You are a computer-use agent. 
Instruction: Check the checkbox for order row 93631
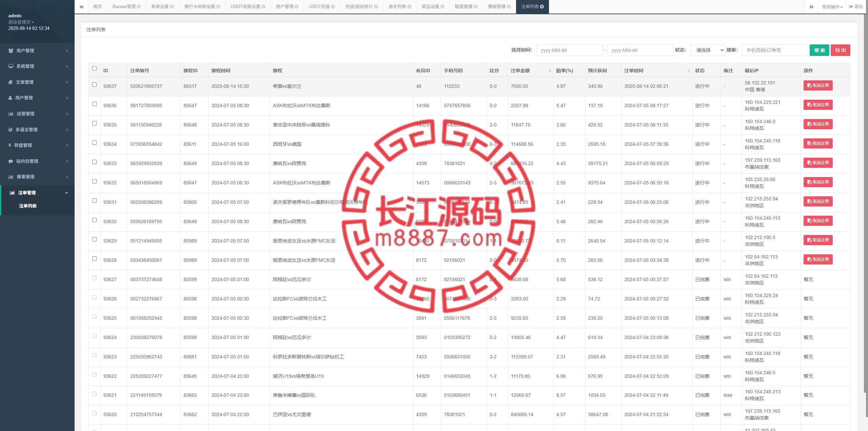tap(94, 201)
